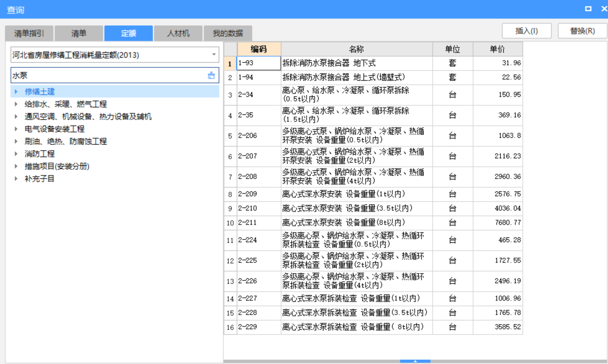Click price cell 2116.23
Image resolution: width=608 pixels, height=364 pixels.
(x=497, y=156)
